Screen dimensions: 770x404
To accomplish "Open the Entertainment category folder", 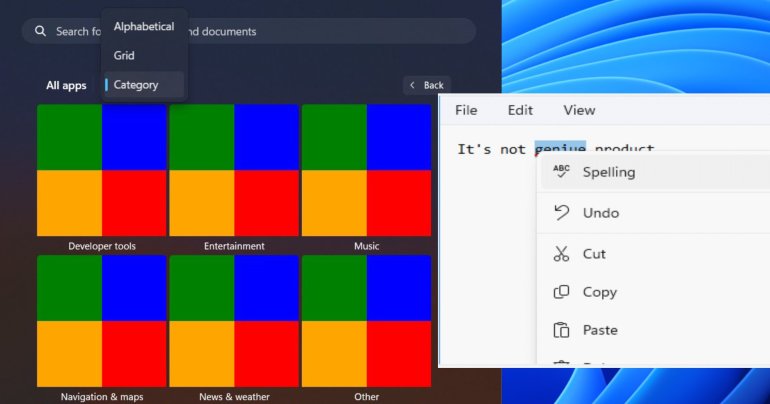I will (x=234, y=170).
